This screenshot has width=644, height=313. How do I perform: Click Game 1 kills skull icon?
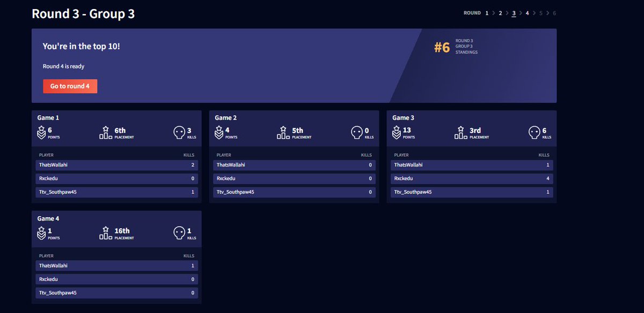[179, 133]
